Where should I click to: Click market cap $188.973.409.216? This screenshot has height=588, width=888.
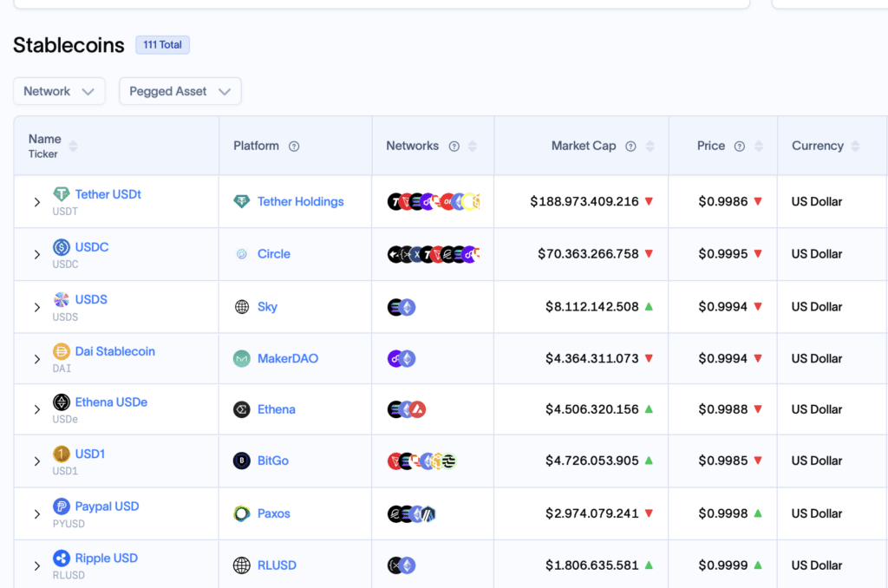[584, 201]
